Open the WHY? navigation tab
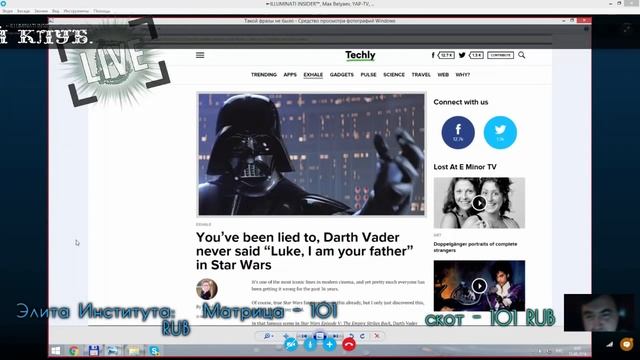This screenshot has height=360, width=640. 462,75
